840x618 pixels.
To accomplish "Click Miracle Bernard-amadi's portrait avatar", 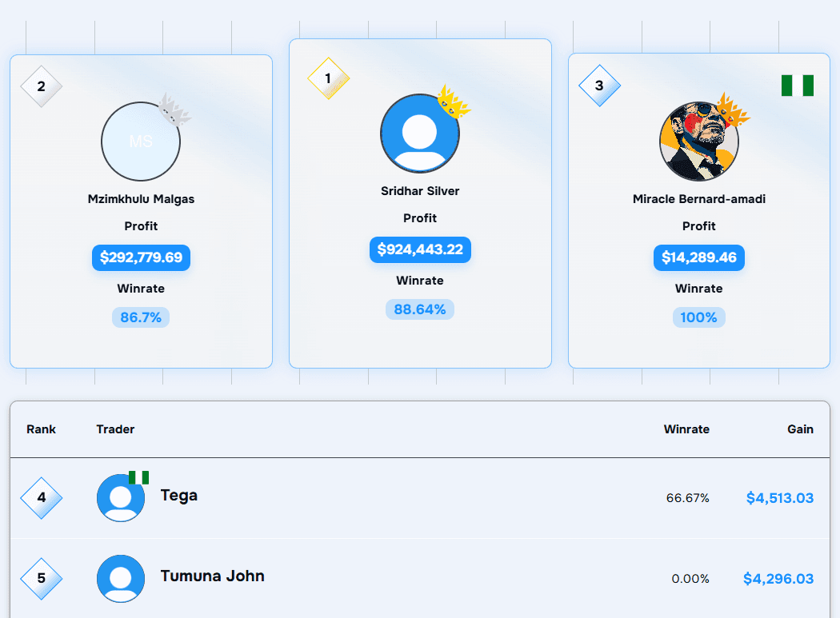I will click(698, 141).
